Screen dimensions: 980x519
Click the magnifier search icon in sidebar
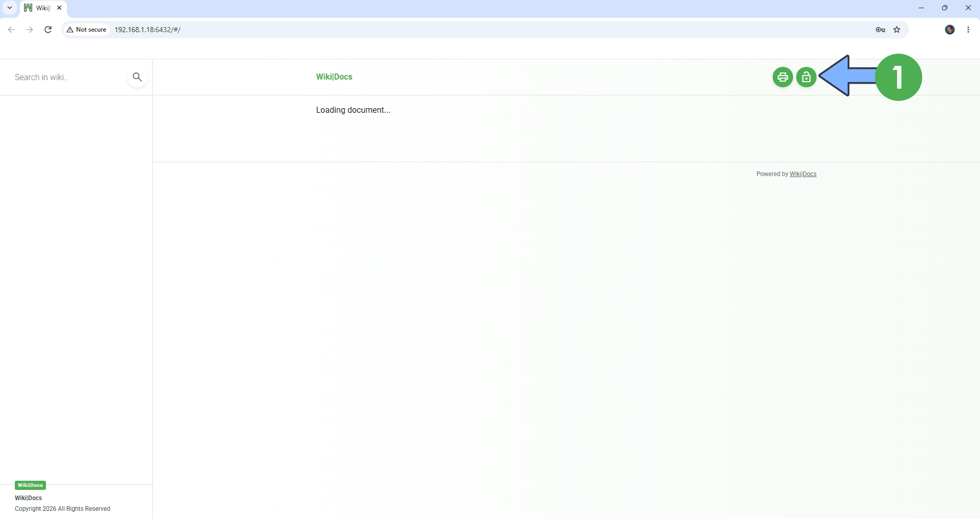click(x=137, y=77)
